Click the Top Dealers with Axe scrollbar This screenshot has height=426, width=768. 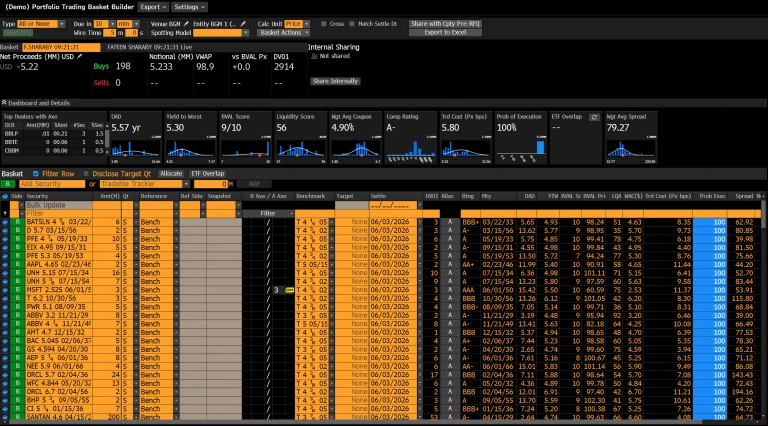click(107, 139)
